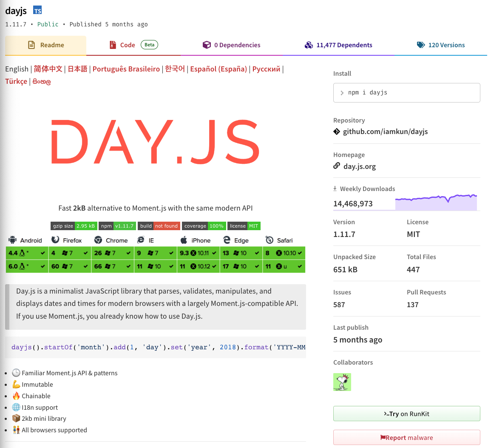Click the weekly downloads sparkline chart

pos(436,202)
